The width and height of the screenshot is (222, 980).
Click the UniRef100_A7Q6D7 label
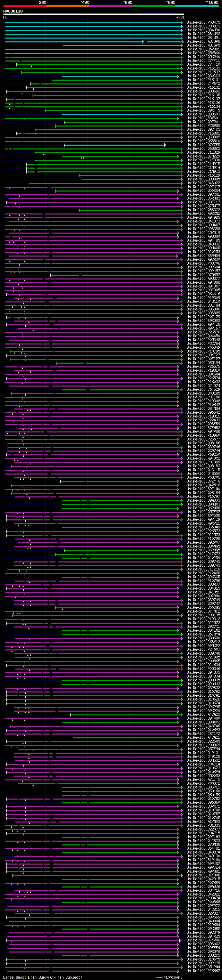[203, 275]
